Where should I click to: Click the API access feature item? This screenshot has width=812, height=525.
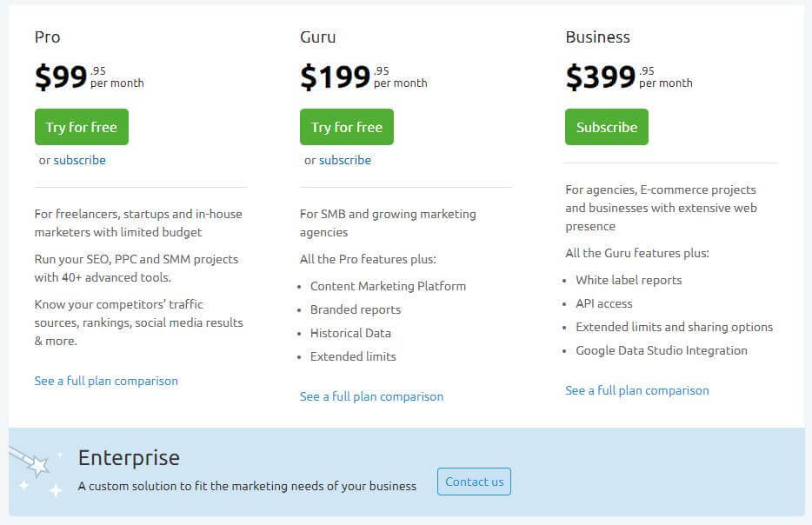coord(604,304)
